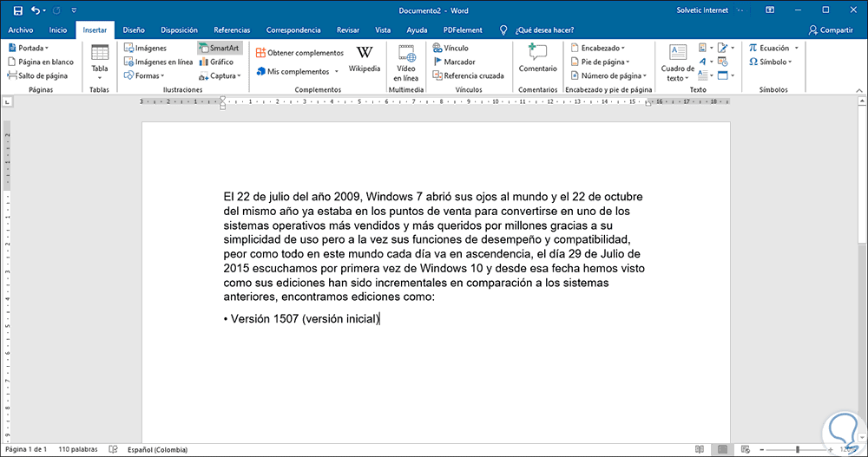Click Imágenes en línea

point(158,62)
